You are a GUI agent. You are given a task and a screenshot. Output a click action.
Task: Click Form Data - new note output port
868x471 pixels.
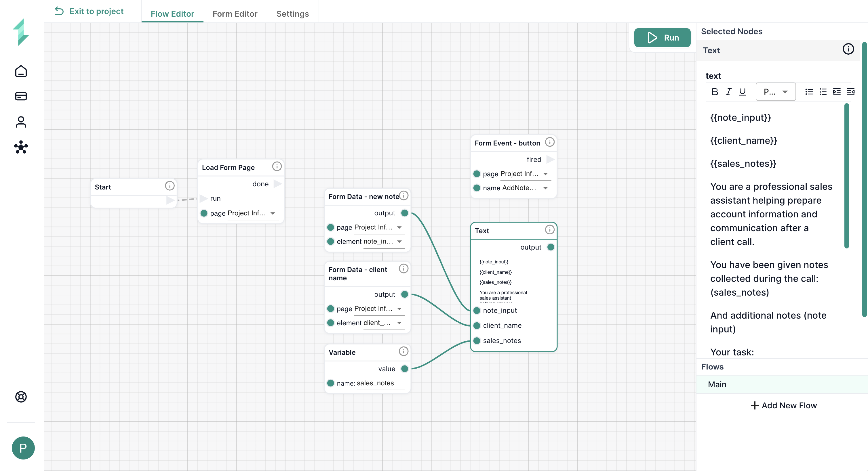405,213
